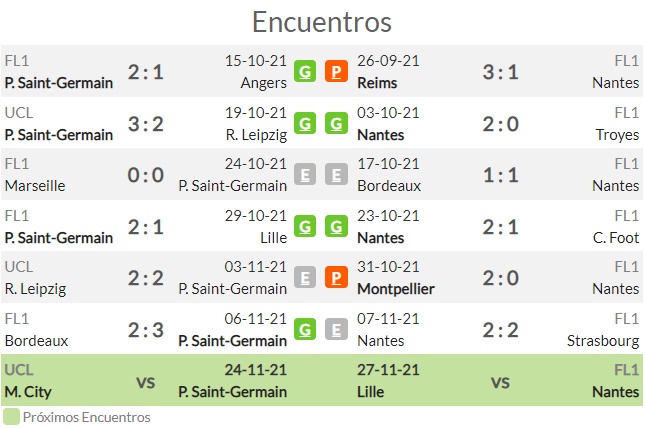Viewport: 645px width, 428px height.
Task: Select Lille in the upcoming 27-11-21 match
Action: (370, 392)
